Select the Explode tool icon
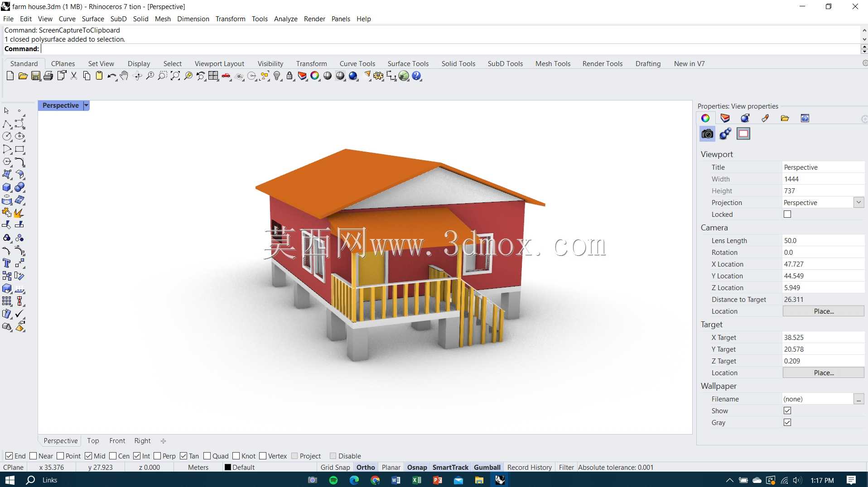 [19, 212]
